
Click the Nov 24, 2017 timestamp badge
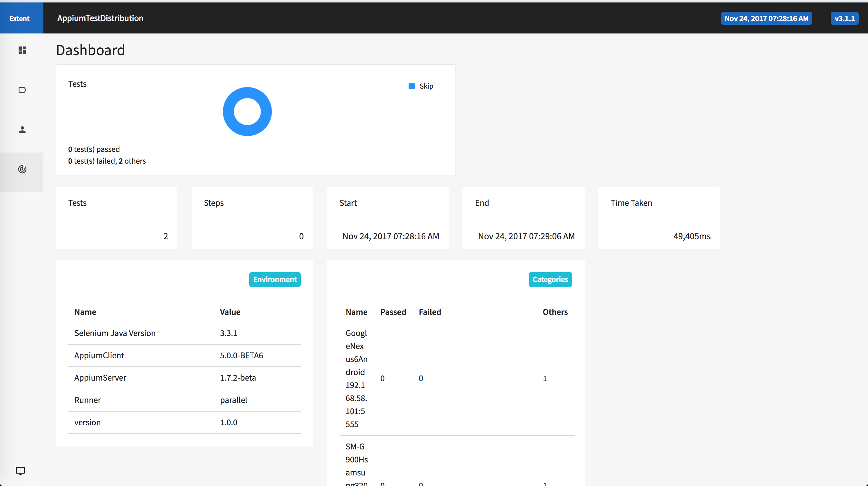click(766, 18)
